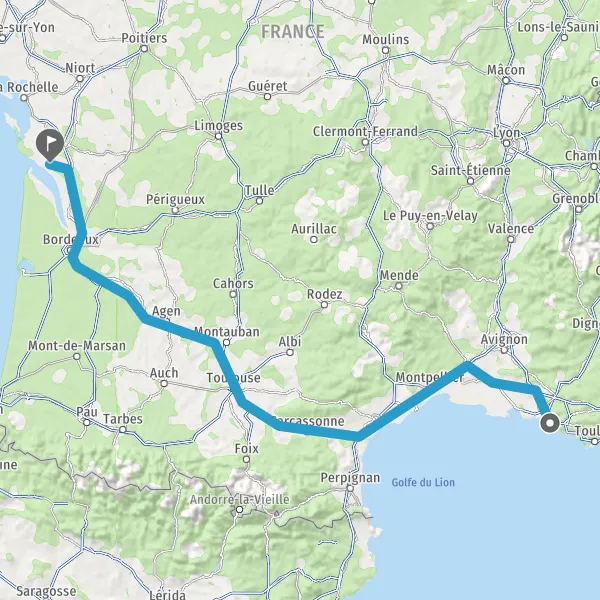Select the Avignon city label
Viewport: 600px width, 600px height.
pos(504,339)
